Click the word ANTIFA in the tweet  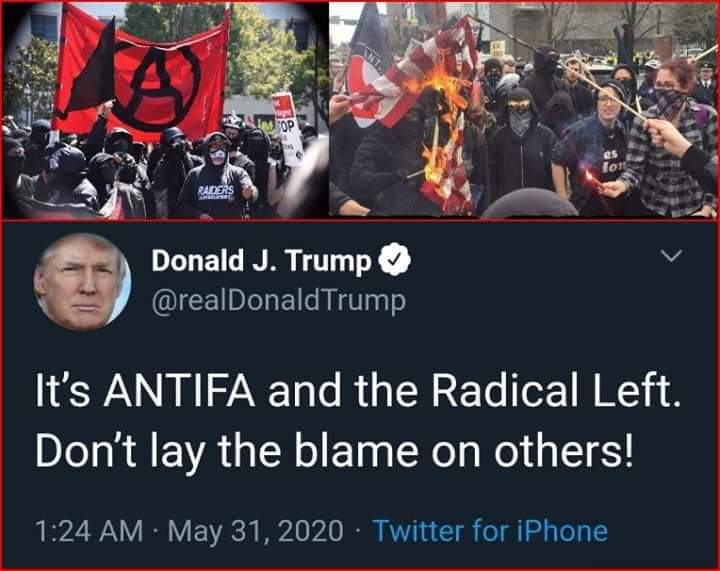(179, 392)
